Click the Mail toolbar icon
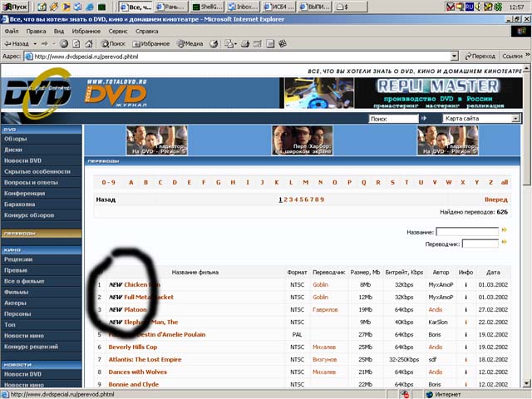 click(229, 43)
